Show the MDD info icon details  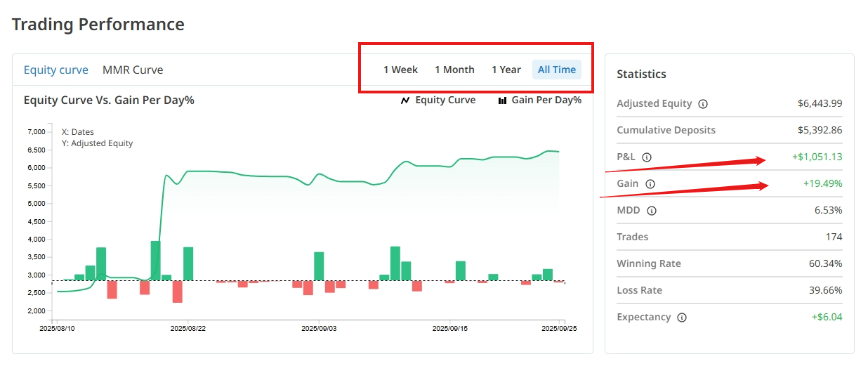pyautogui.click(x=652, y=211)
